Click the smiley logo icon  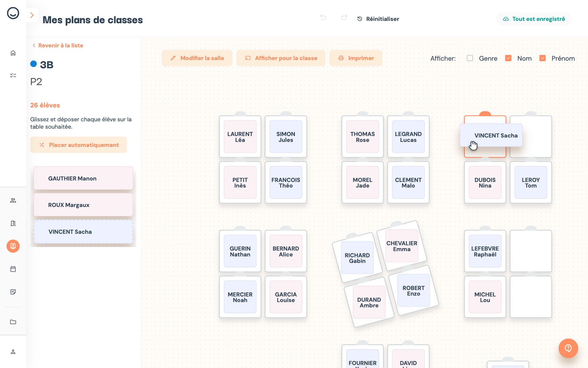(13, 13)
